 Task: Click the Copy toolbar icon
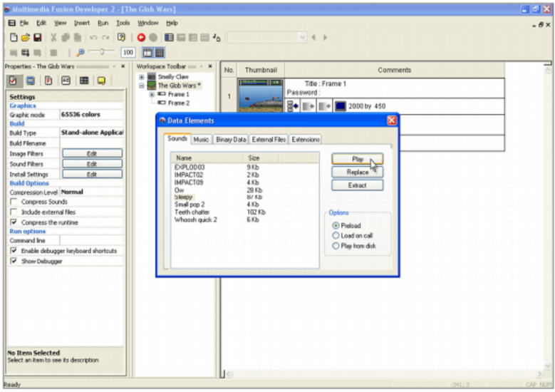66,38
